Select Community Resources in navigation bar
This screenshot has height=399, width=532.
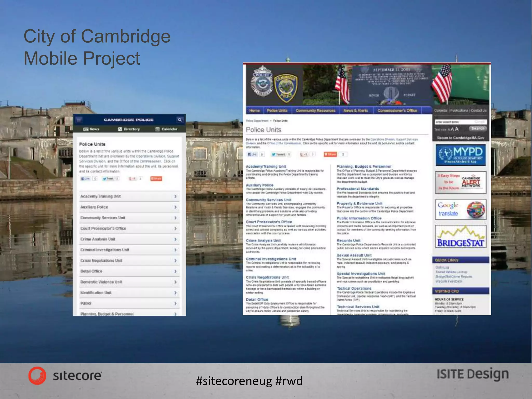coord(315,111)
